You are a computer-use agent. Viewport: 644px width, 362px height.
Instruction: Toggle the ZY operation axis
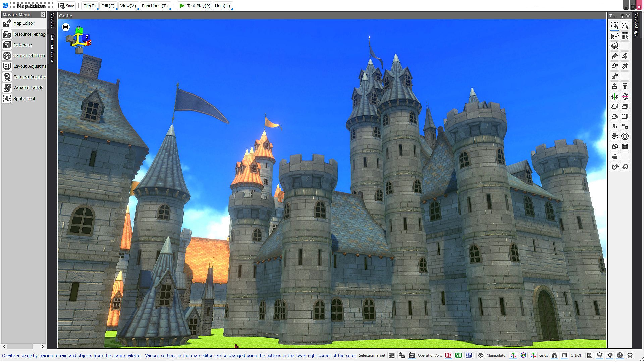click(469, 355)
